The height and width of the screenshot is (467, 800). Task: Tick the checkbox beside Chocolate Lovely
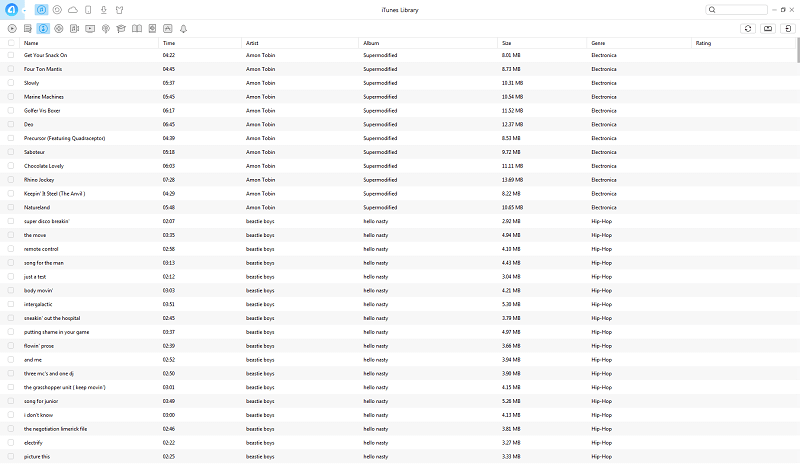11,166
